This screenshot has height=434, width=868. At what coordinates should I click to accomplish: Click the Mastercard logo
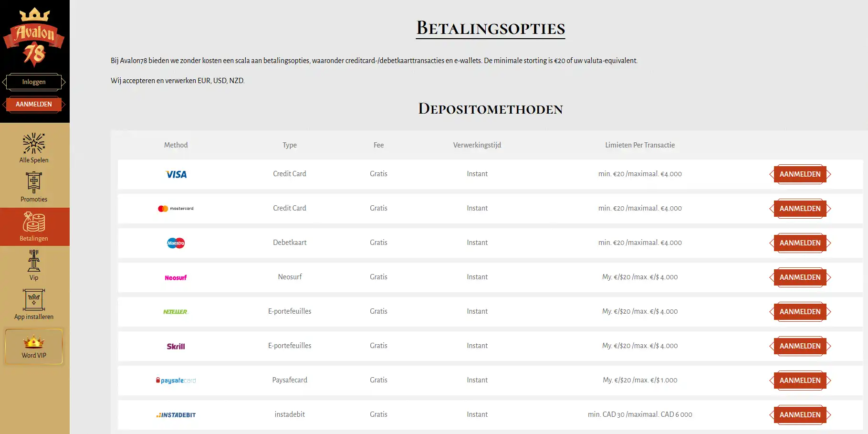[176, 209]
